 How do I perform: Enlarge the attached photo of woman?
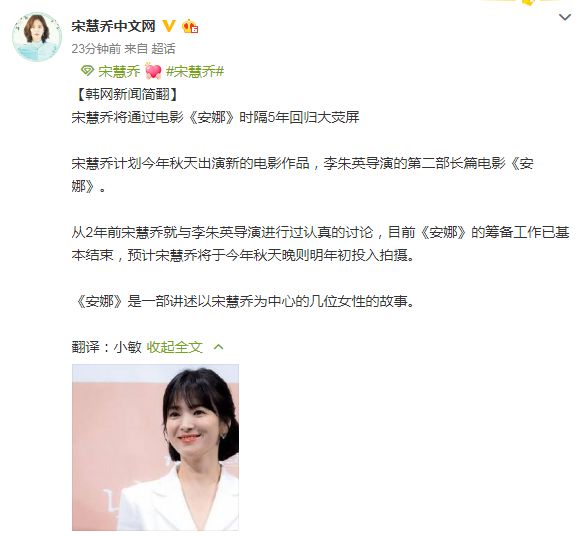156,447
